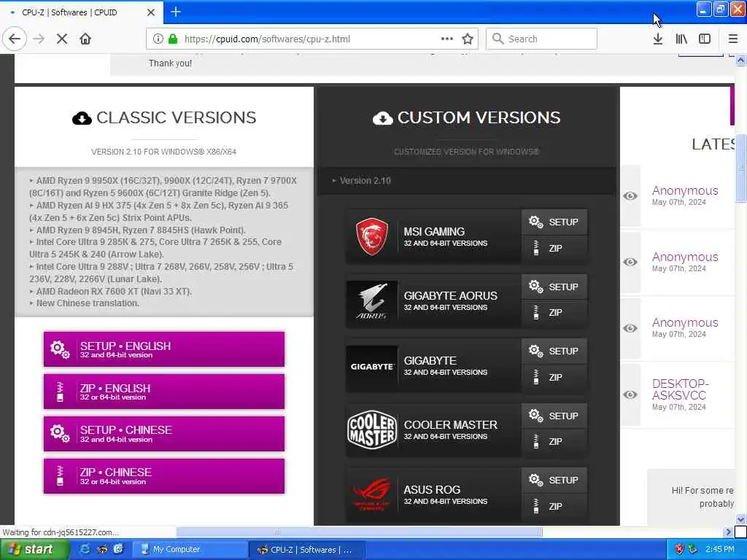
Task: Click the red security shield tray icon
Action: (679, 550)
